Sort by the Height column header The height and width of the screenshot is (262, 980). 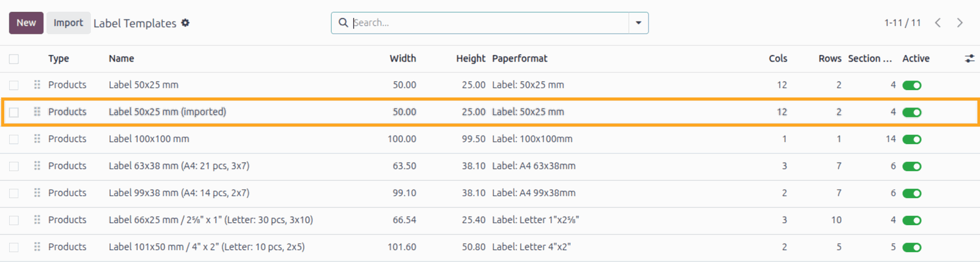(471, 59)
